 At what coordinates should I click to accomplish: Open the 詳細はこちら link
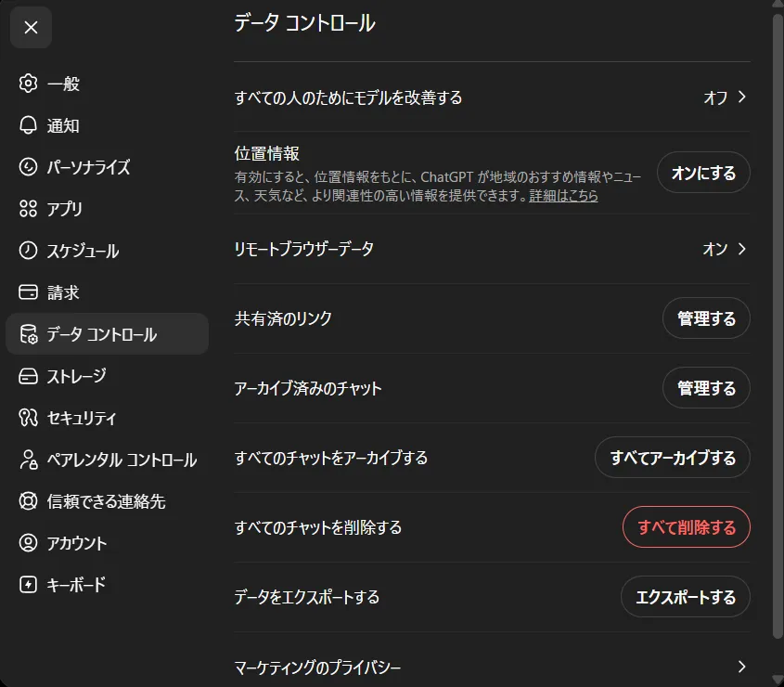pos(563,195)
